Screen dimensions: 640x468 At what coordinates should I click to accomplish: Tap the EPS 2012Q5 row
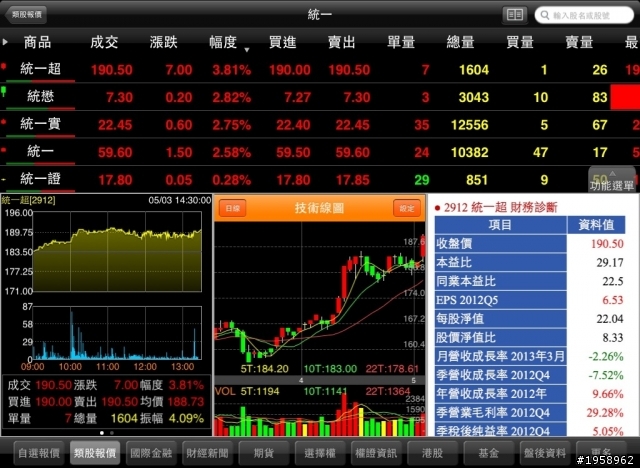[530, 300]
